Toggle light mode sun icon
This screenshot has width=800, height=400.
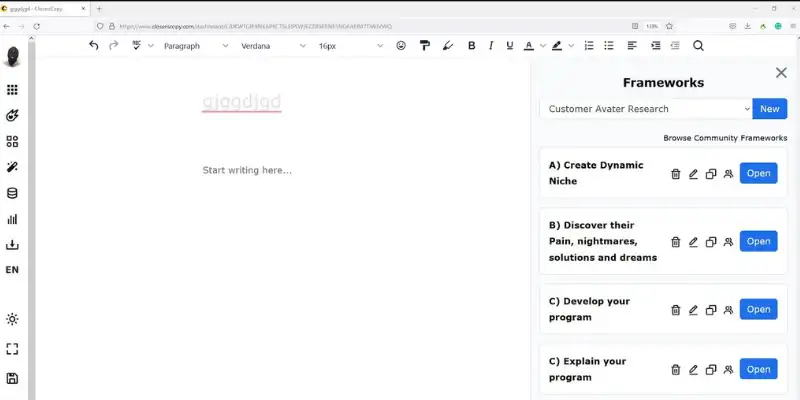(12, 319)
